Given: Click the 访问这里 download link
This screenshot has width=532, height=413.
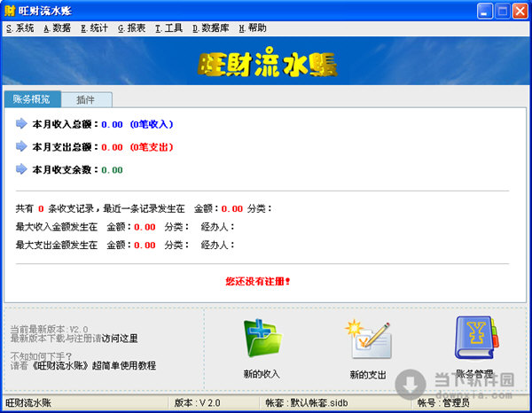Looking at the screenshot, I should (x=119, y=339).
